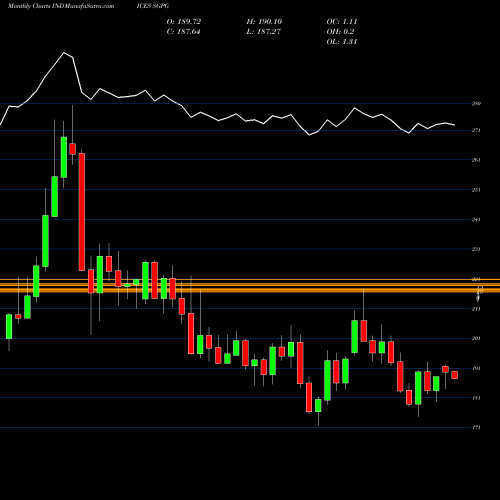Select the OL: 1.31 reading

click(x=342, y=42)
